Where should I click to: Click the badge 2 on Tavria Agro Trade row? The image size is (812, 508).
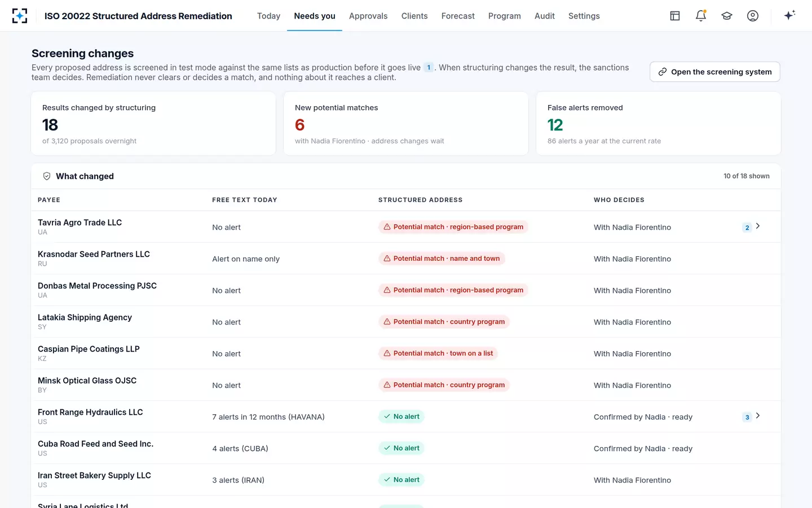point(747,227)
